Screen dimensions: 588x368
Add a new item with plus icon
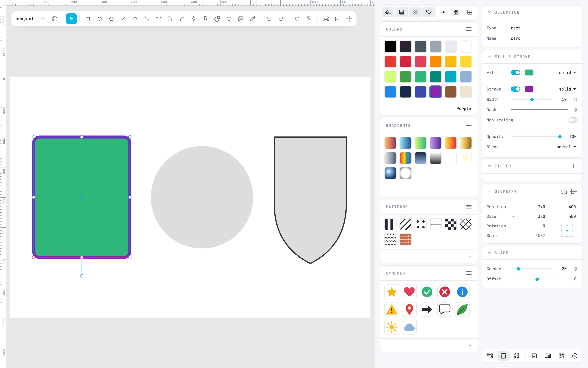click(x=43, y=19)
